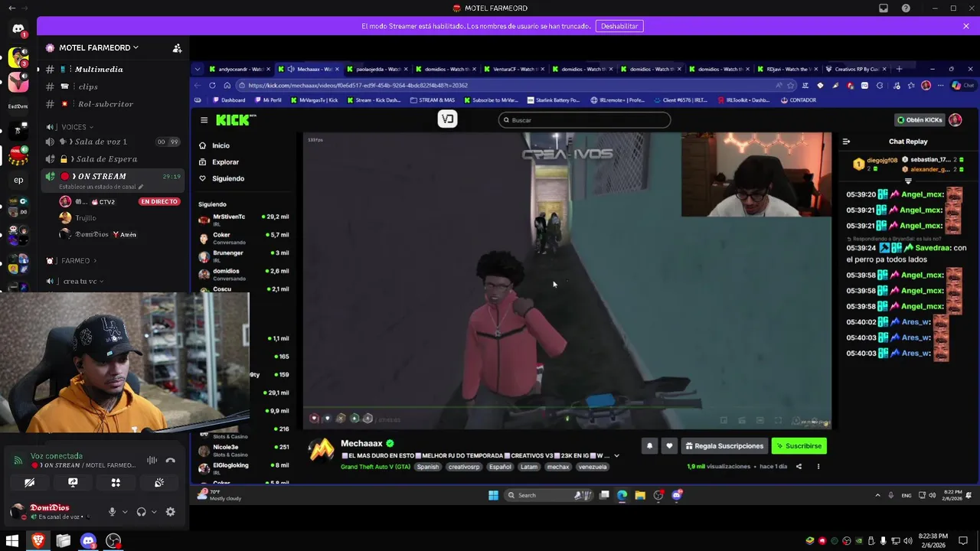Viewport: 980px width, 551px height.
Task: Disable Streamer mode with Deshabilitar button
Action: click(619, 26)
